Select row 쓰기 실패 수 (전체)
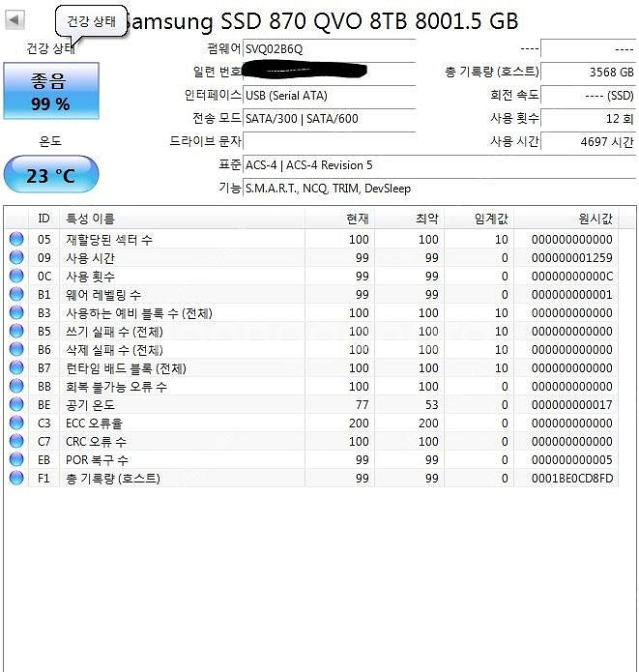Image resolution: width=639 pixels, height=672 pixels. pos(313,332)
